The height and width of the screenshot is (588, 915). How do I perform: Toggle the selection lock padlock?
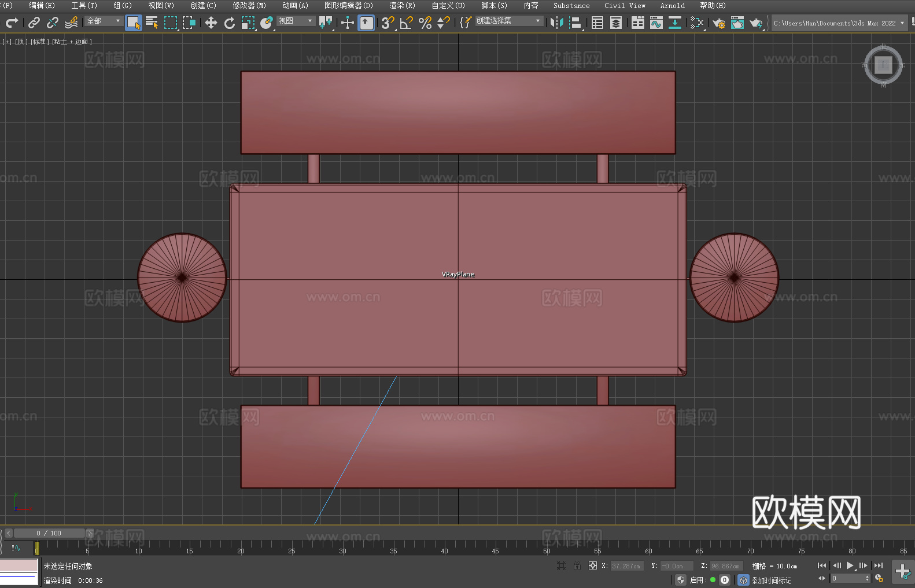pos(577,565)
